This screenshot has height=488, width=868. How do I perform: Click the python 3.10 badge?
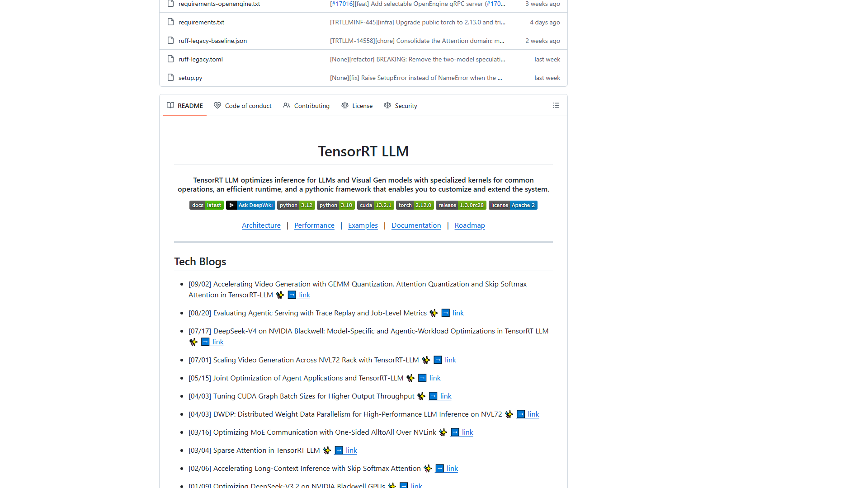click(336, 205)
